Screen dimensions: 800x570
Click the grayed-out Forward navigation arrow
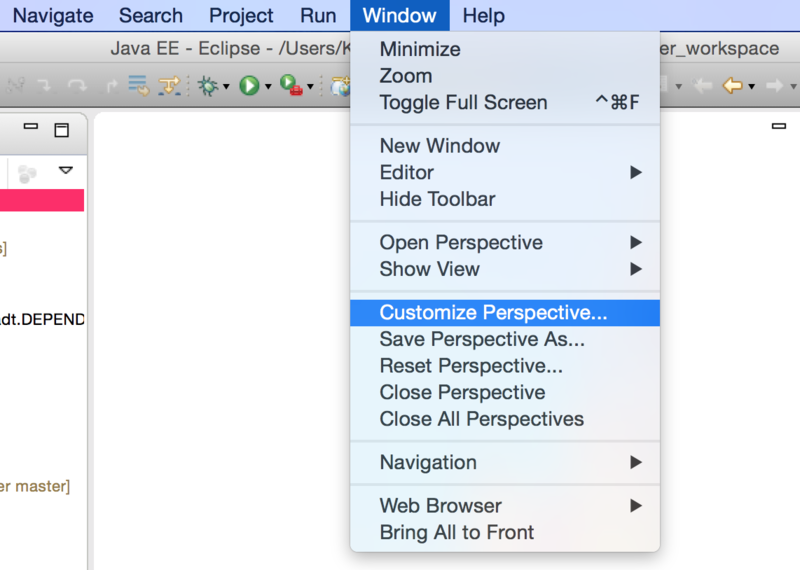(x=774, y=87)
